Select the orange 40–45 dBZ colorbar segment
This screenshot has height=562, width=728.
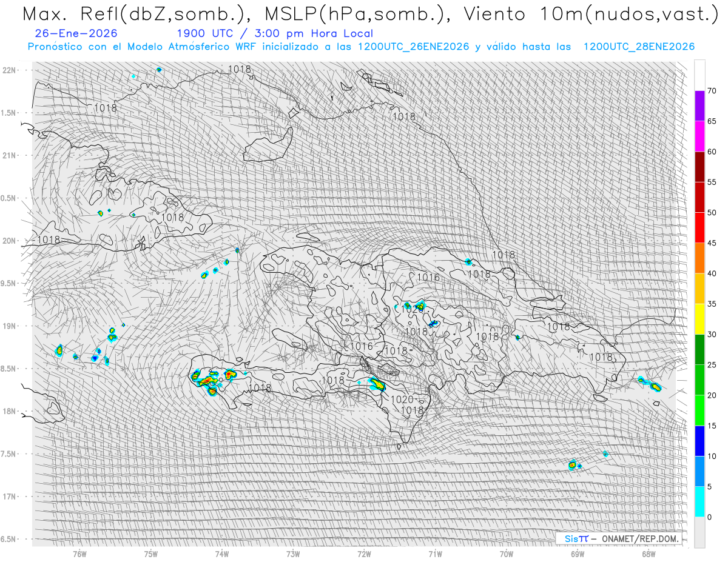[x=699, y=258]
